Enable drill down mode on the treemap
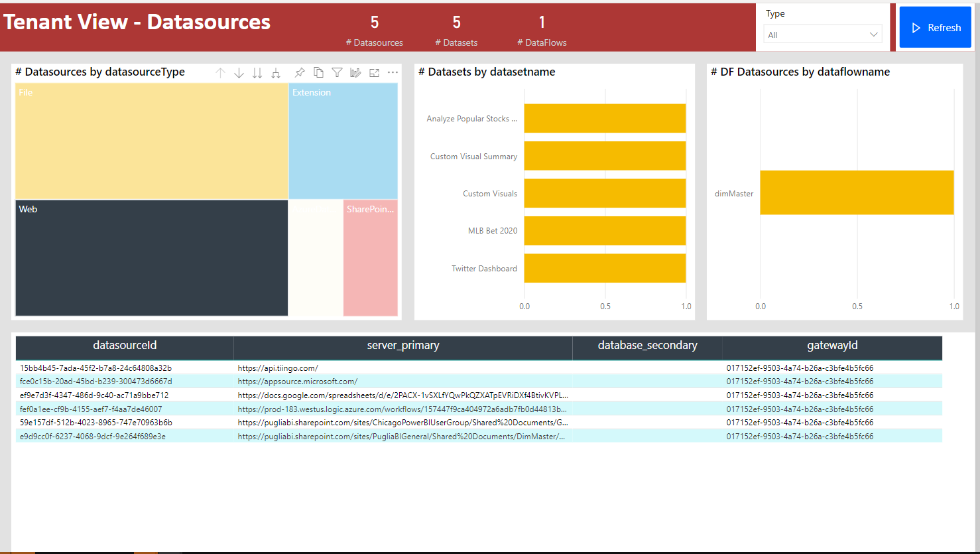Screen dimensions: 980x554 (x=239, y=72)
